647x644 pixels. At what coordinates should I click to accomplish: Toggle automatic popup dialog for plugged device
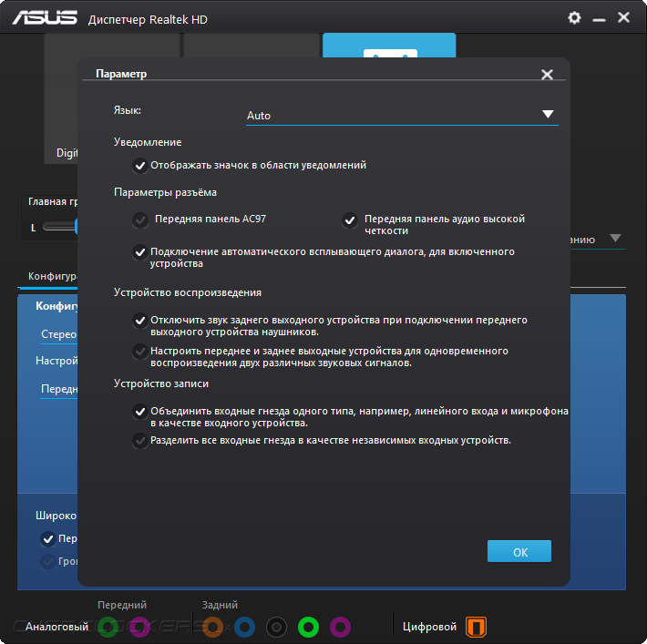(140, 251)
